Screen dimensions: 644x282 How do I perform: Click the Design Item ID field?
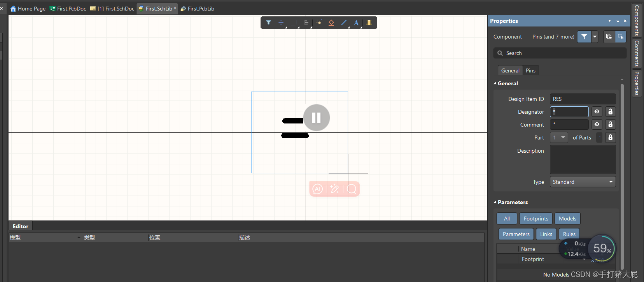583,99
